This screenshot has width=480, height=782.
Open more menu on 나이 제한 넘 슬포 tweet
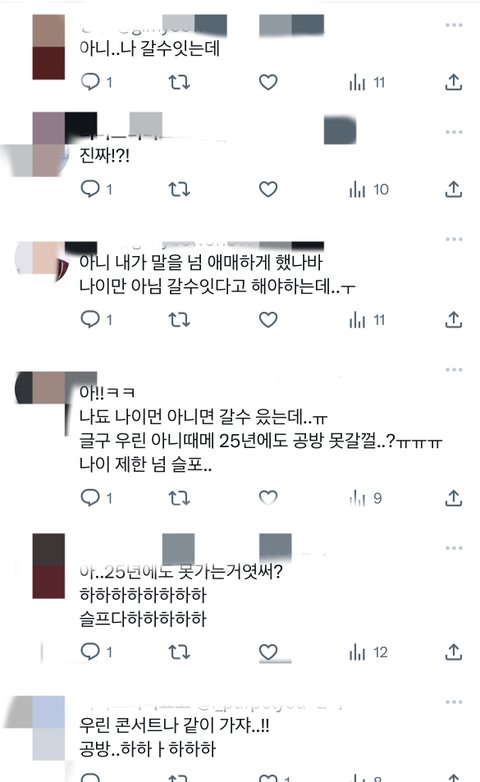click(454, 370)
